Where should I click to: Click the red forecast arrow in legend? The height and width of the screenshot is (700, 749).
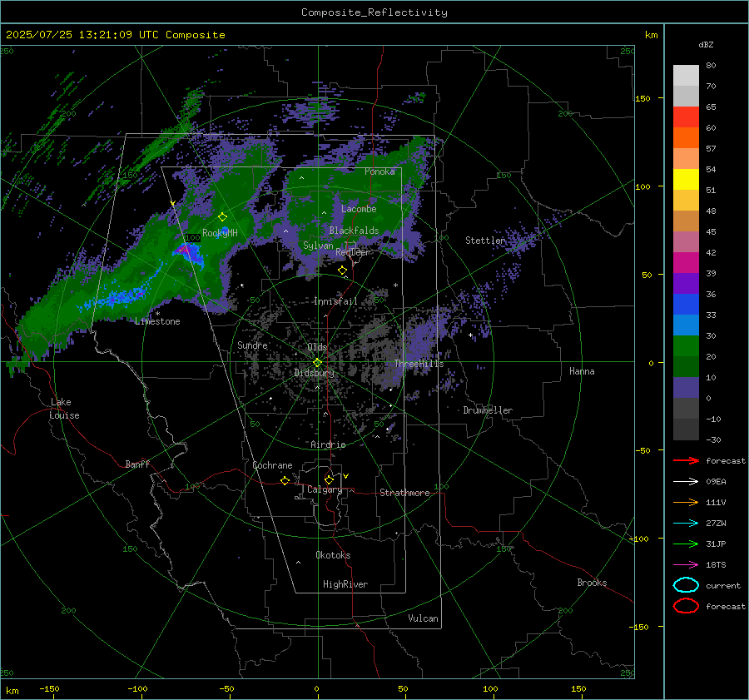point(686,460)
